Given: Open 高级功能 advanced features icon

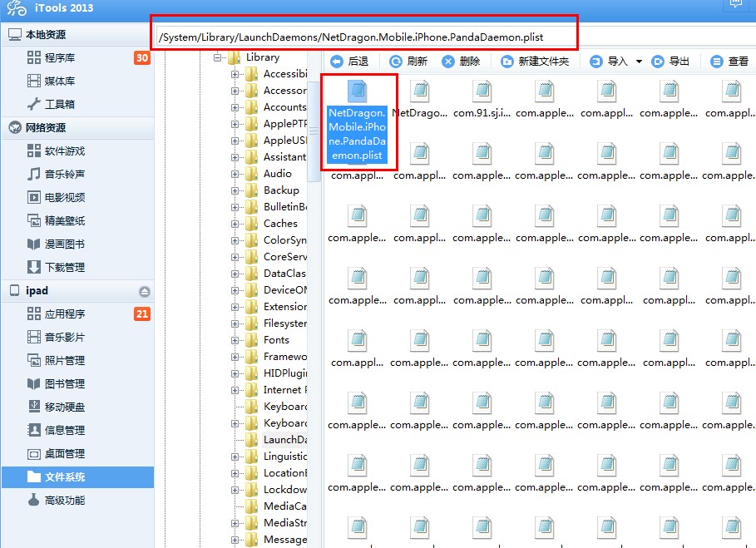Looking at the screenshot, I should point(34,501).
